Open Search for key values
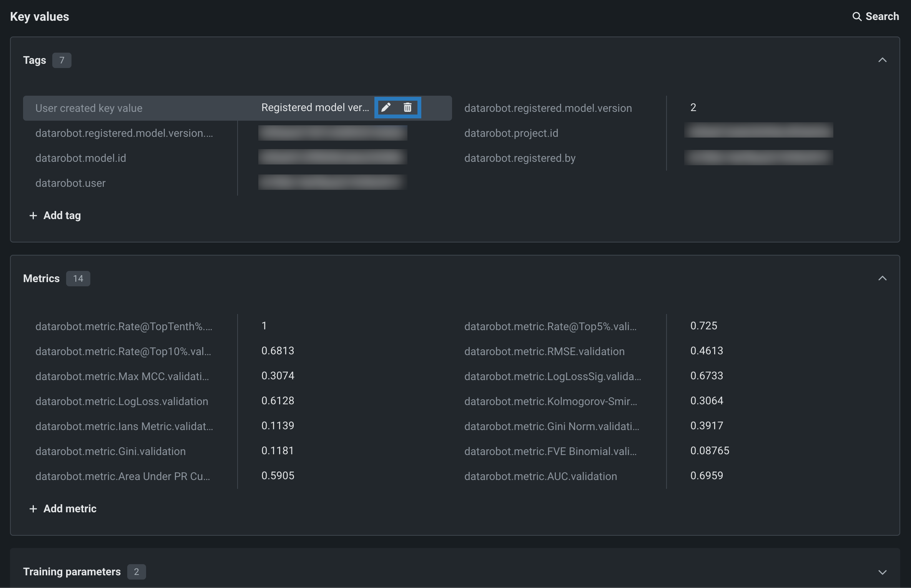 pos(882,17)
